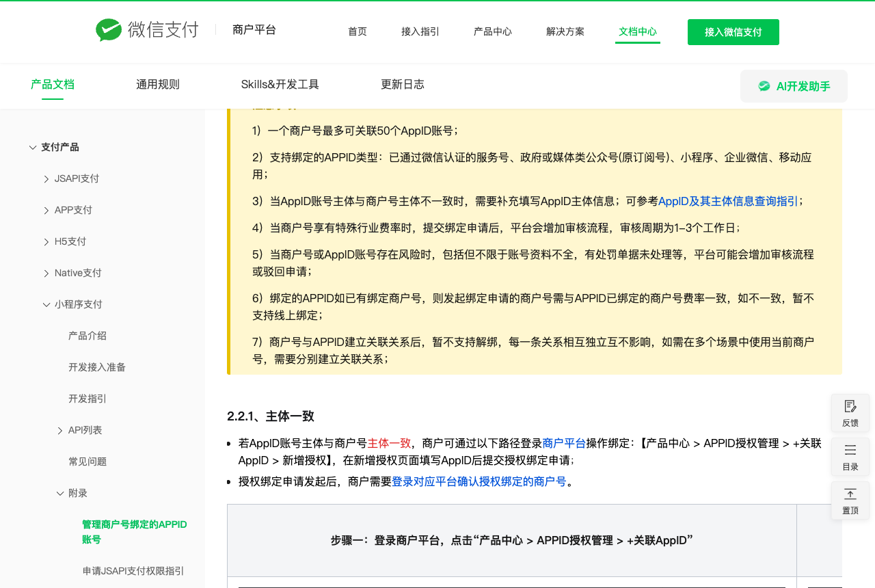
Task: Follow the 商户平台 link in section 2.2.1
Action: (565, 443)
